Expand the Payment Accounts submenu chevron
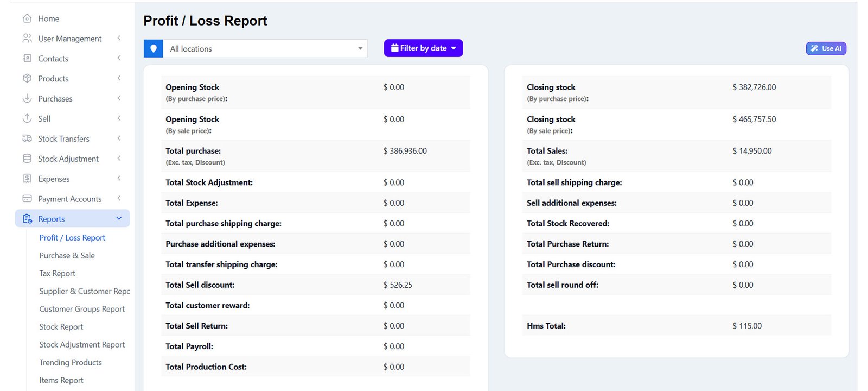This screenshot has width=868, height=391. pyautogui.click(x=119, y=199)
